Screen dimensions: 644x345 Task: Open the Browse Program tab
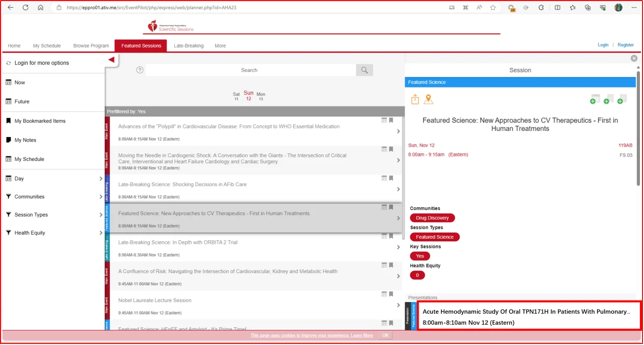pos(91,46)
